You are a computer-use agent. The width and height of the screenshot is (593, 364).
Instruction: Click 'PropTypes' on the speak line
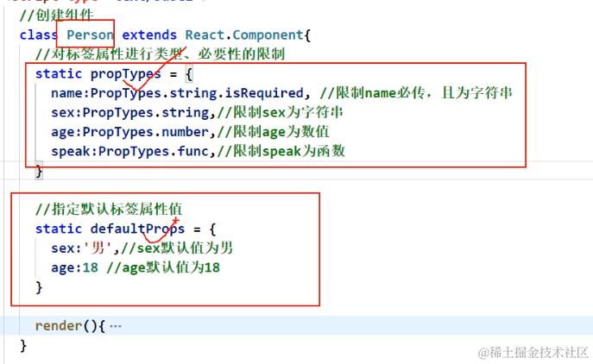pos(134,152)
